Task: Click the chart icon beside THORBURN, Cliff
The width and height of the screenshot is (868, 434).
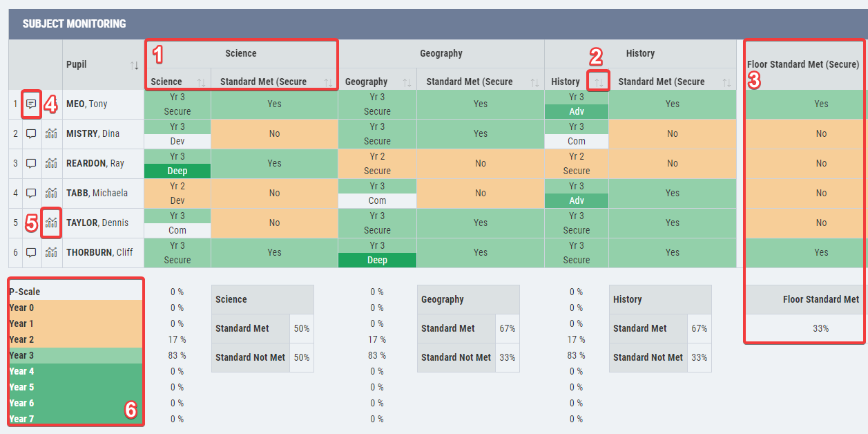Action: (x=51, y=252)
